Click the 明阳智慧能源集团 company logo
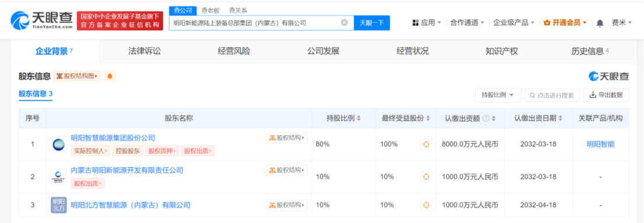The width and height of the screenshot is (644, 223). coord(59,144)
